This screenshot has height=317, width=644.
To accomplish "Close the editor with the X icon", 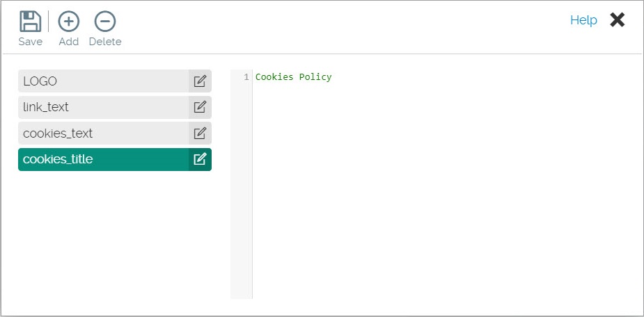I will tap(617, 20).
